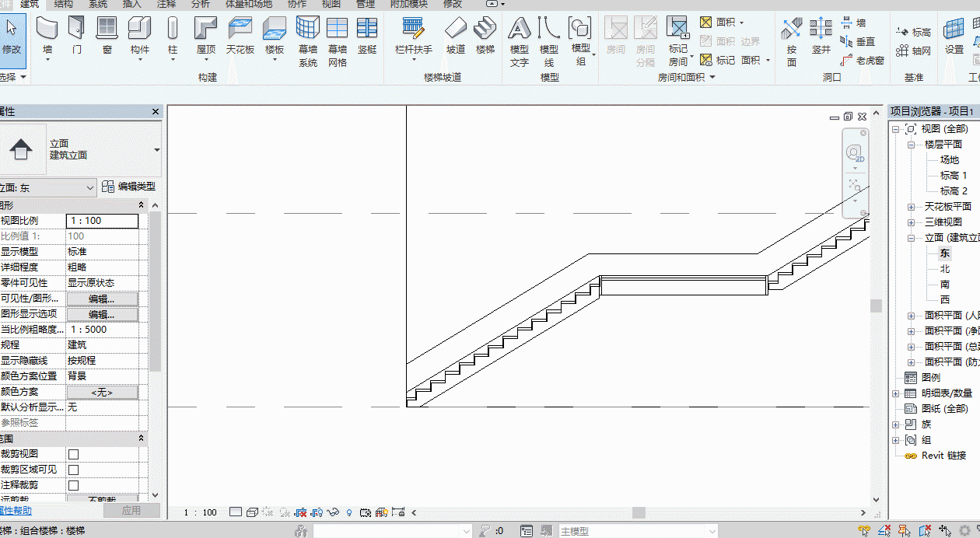Click the Properties panel vertical scrollbar
Screen dimensions: 980x538
click(155, 292)
